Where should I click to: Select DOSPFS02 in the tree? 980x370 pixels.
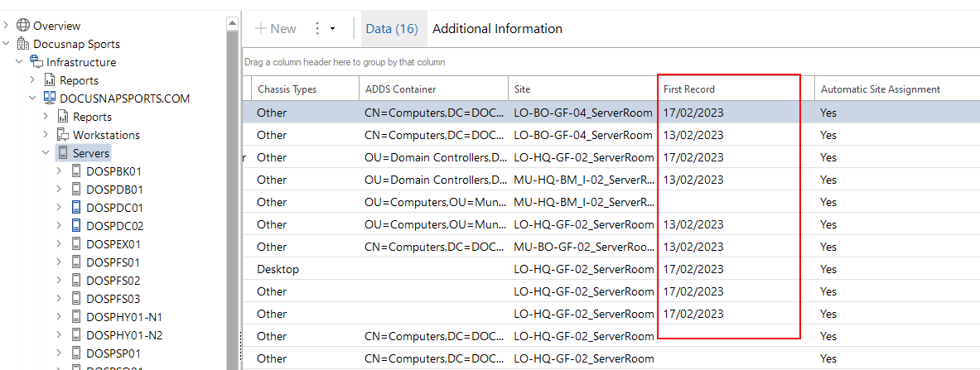113,280
